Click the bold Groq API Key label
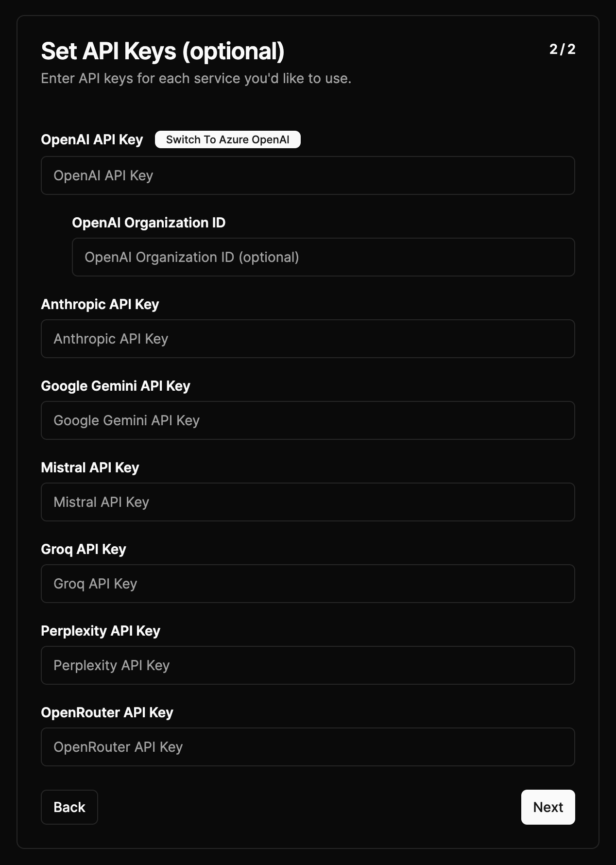The width and height of the screenshot is (616, 865). click(83, 549)
